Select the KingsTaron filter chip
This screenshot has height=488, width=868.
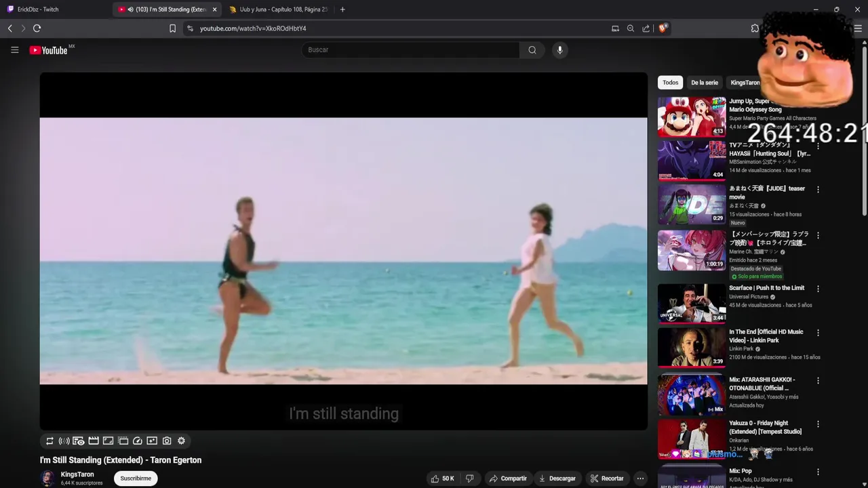[x=745, y=83]
